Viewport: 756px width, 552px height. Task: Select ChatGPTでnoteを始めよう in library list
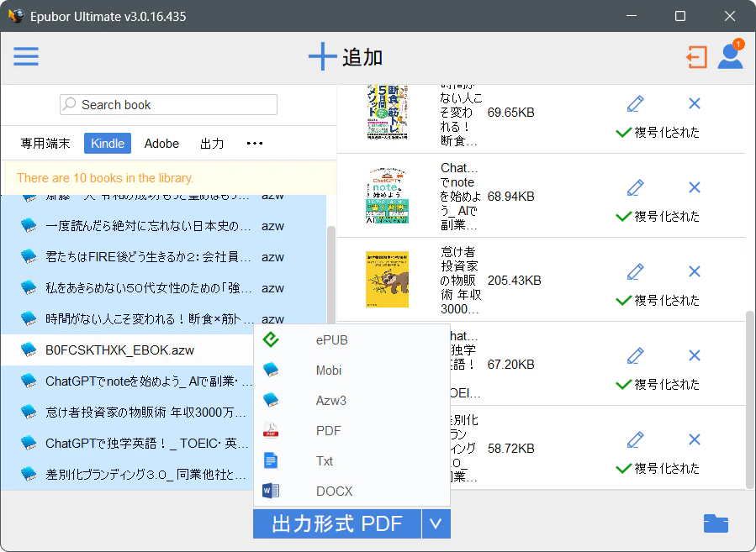click(127, 381)
